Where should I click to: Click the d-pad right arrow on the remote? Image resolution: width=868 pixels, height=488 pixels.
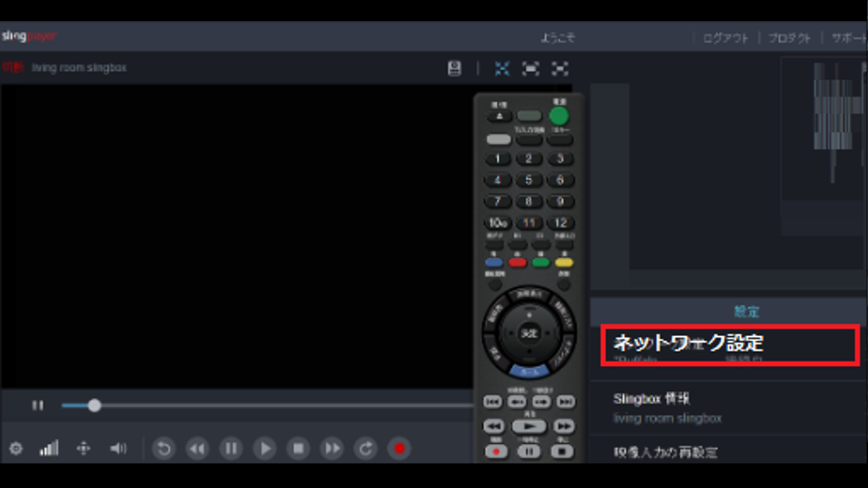548,333
